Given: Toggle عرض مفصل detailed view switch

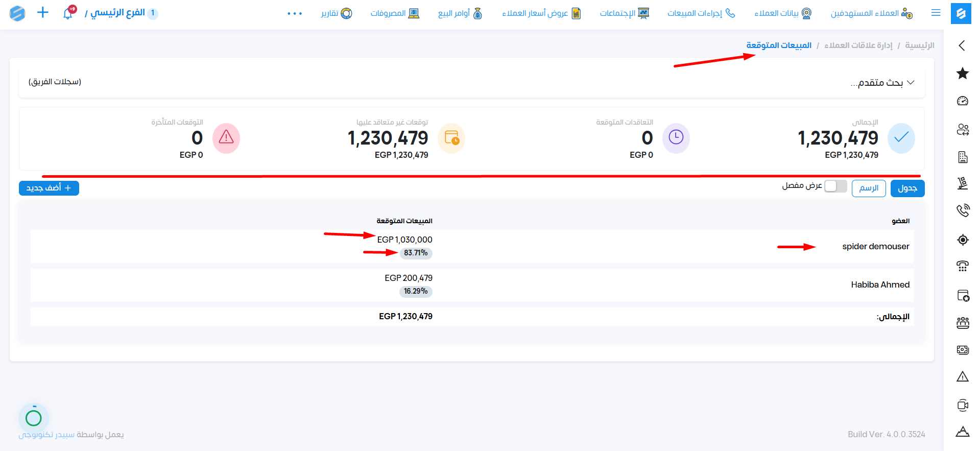Looking at the screenshot, I should coord(835,186).
